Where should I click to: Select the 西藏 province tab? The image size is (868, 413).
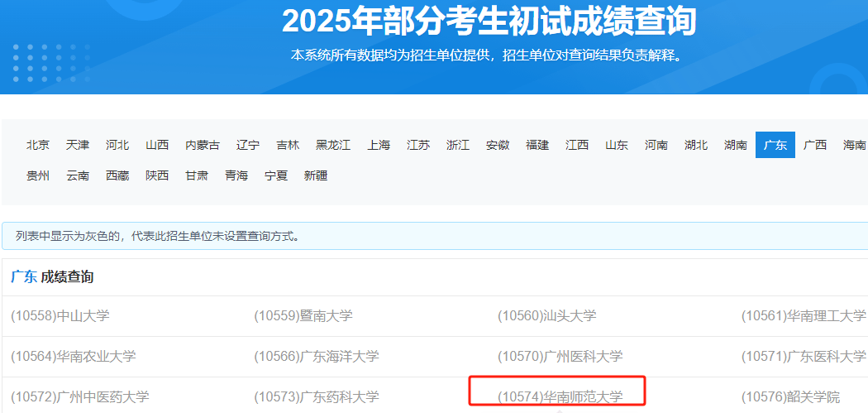point(117,176)
